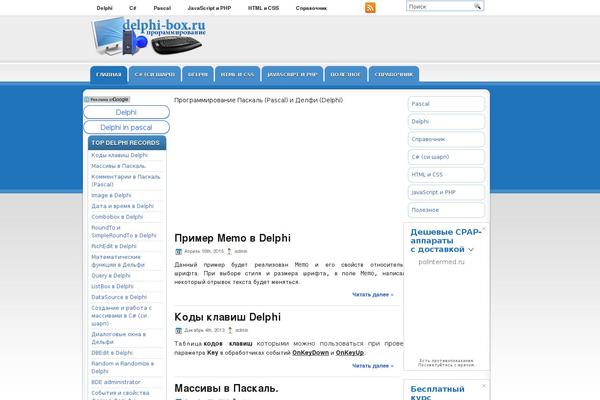Viewport: 600px width, 400px height.
Task: Click the delphi-box.ru site logo
Action: point(149,37)
